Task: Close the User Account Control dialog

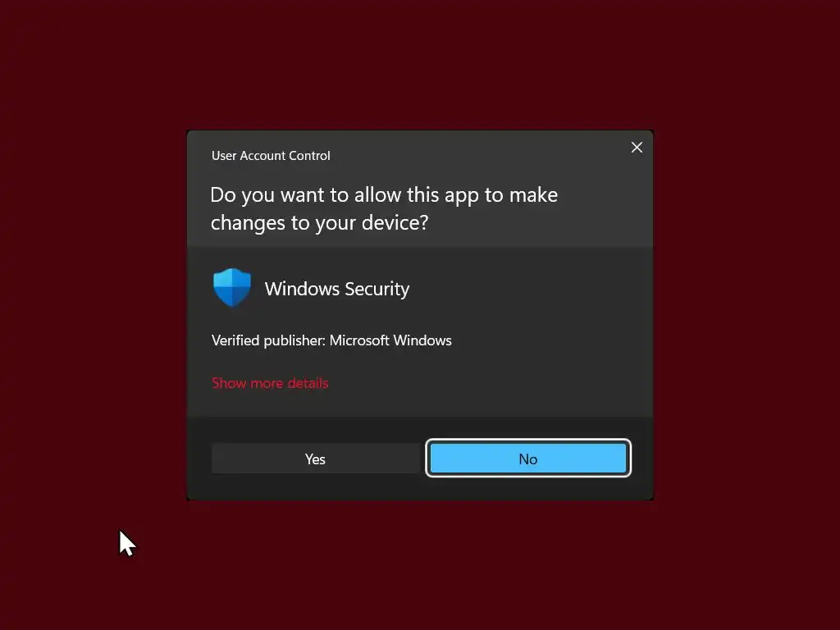Action: point(637,148)
